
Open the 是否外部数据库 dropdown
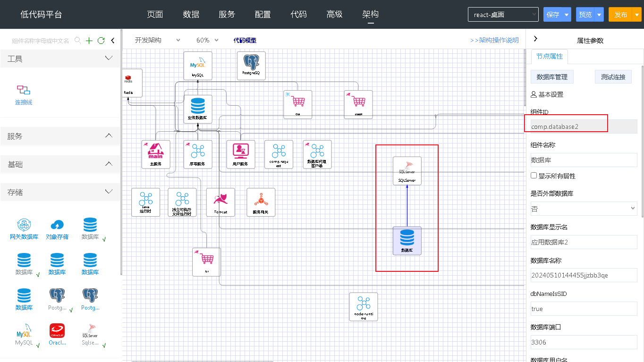pos(584,209)
